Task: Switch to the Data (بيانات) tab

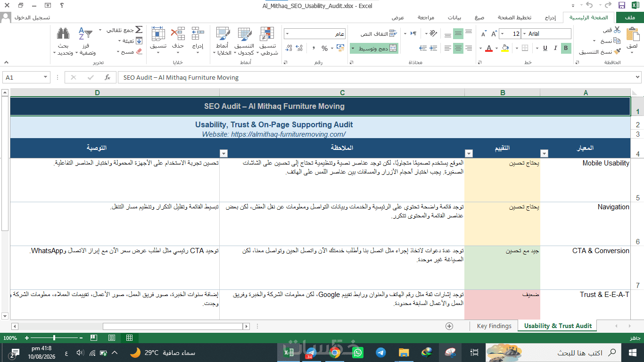Action: coord(454,17)
